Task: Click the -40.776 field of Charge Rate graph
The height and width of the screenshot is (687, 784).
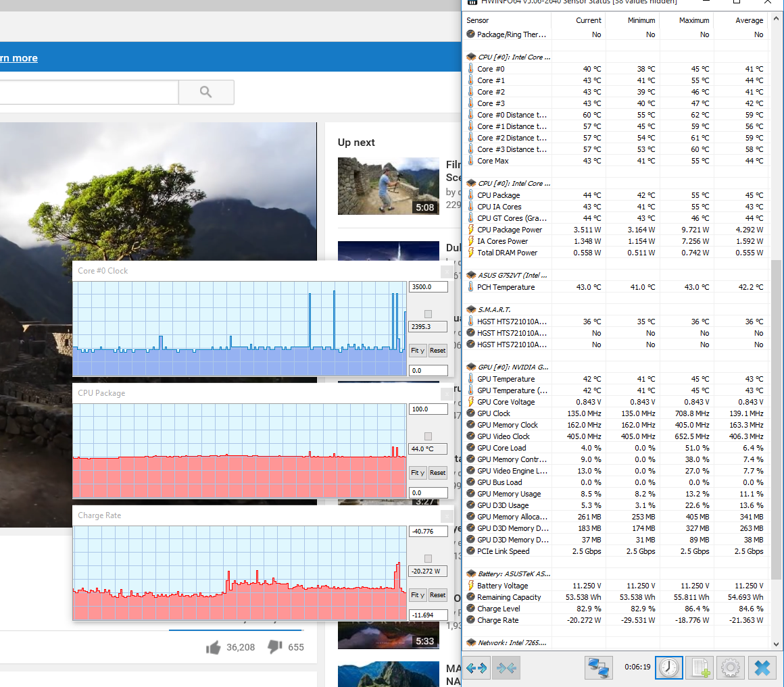Action: click(428, 532)
